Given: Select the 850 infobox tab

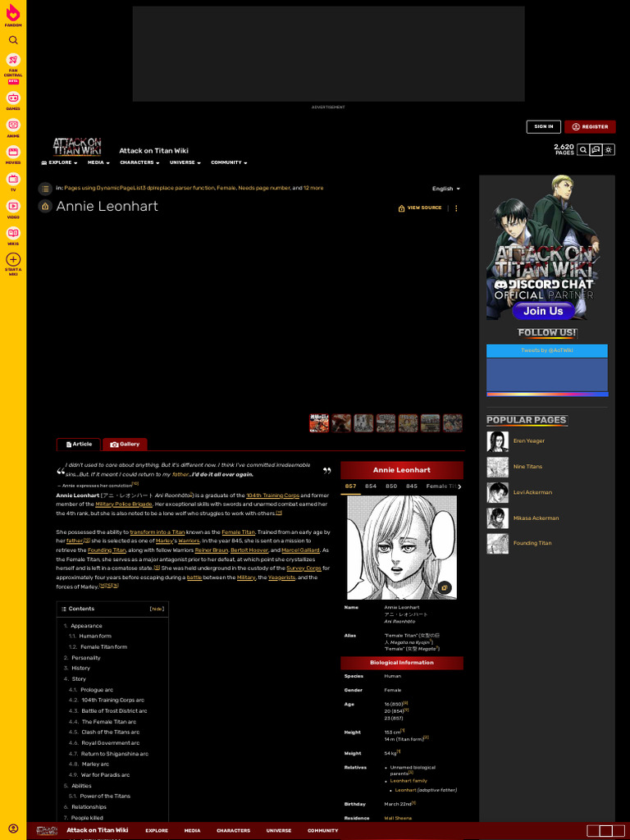Looking at the screenshot, I should 391,486.
